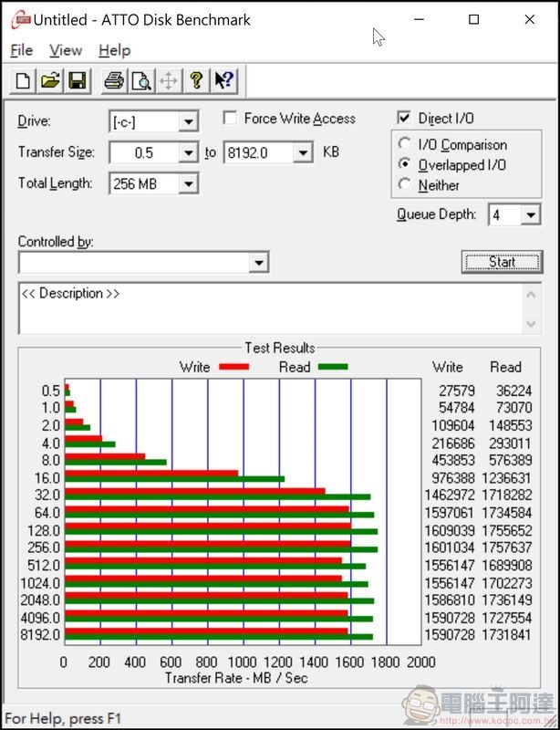Expand the Queue Depth dropdown

(530, 215)
